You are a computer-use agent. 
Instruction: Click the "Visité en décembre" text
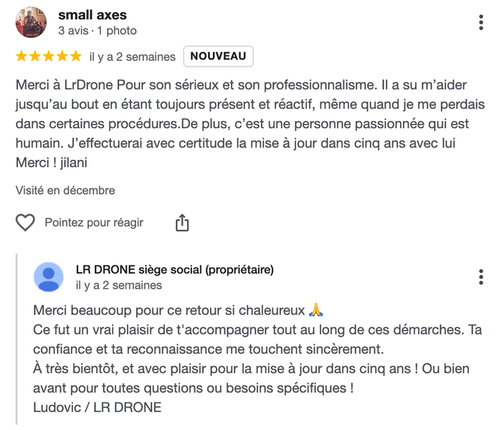(65, 191)
